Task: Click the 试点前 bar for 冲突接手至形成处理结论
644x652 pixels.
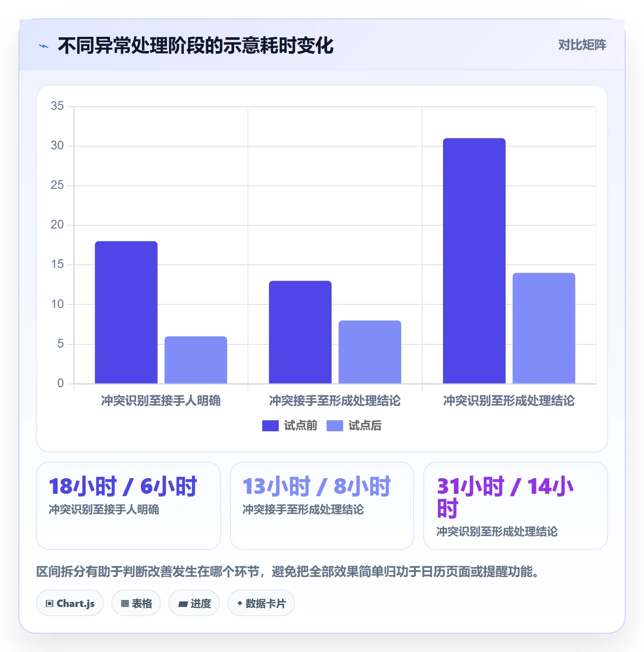Action: click(x=300, y=332)
